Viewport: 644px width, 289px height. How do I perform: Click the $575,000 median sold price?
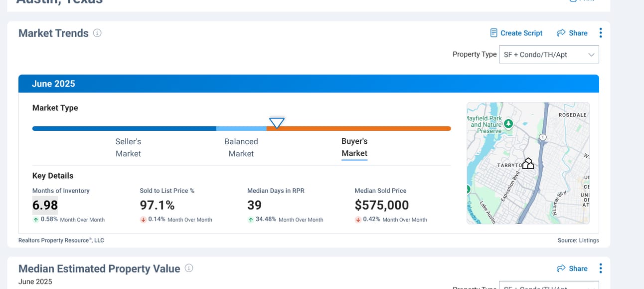[382, 205]
